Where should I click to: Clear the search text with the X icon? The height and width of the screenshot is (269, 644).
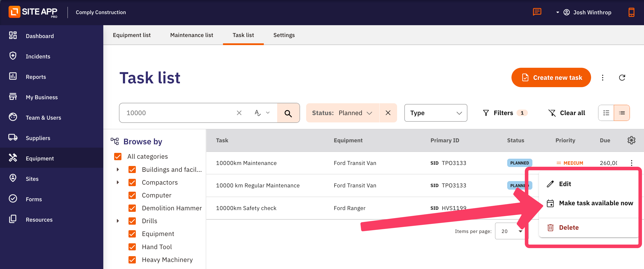[239, 113]
